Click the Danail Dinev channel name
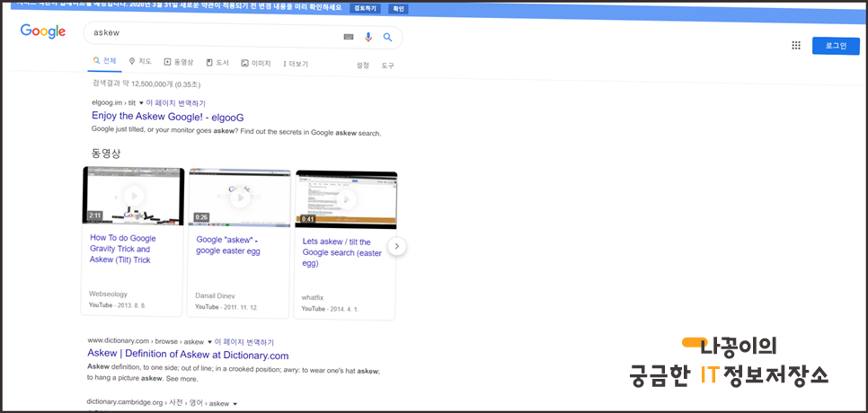Viewport: 868px width, 413px height. point(216,295)
